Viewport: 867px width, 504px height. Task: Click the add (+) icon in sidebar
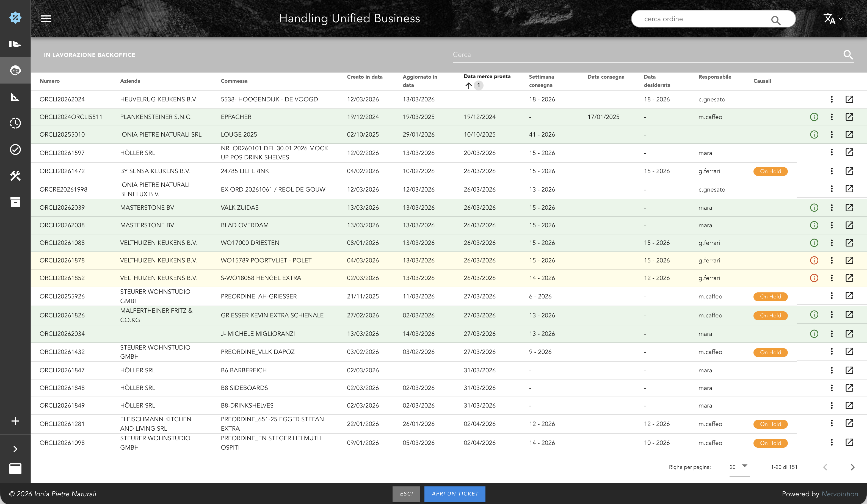(x=15, y=420)
